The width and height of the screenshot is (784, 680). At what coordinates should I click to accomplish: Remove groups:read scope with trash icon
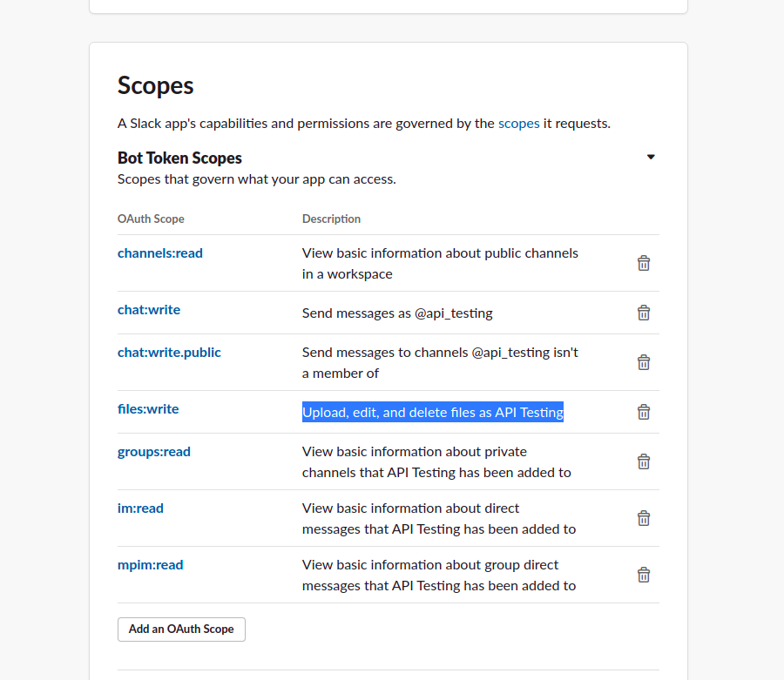[644, 461]
